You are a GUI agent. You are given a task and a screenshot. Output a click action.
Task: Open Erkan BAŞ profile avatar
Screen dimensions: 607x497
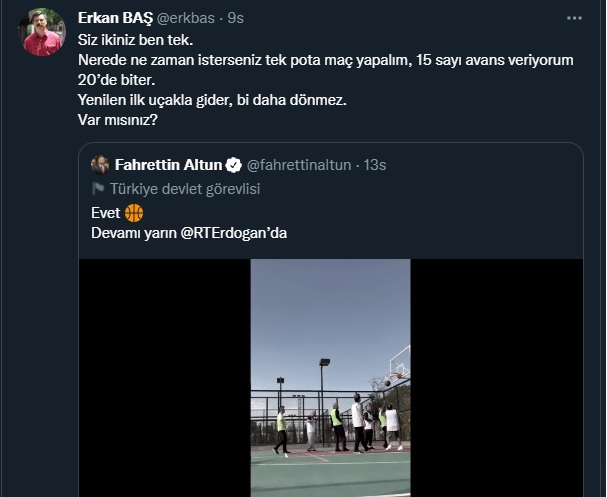[x=42, y=33]
